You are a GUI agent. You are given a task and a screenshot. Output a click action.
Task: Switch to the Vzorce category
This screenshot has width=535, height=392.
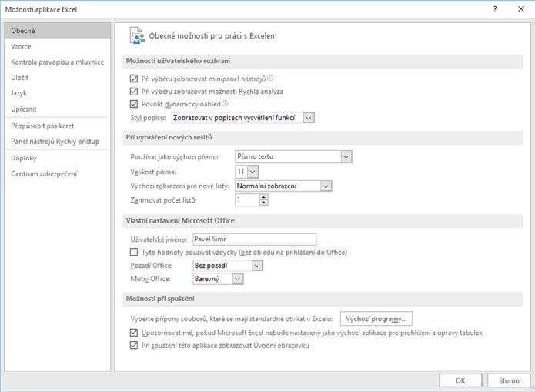pyautogui.click(x=58, y=46)
